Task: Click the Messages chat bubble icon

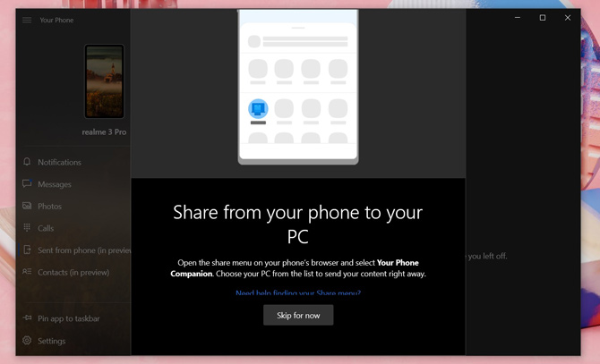Action: click(27, 183)
